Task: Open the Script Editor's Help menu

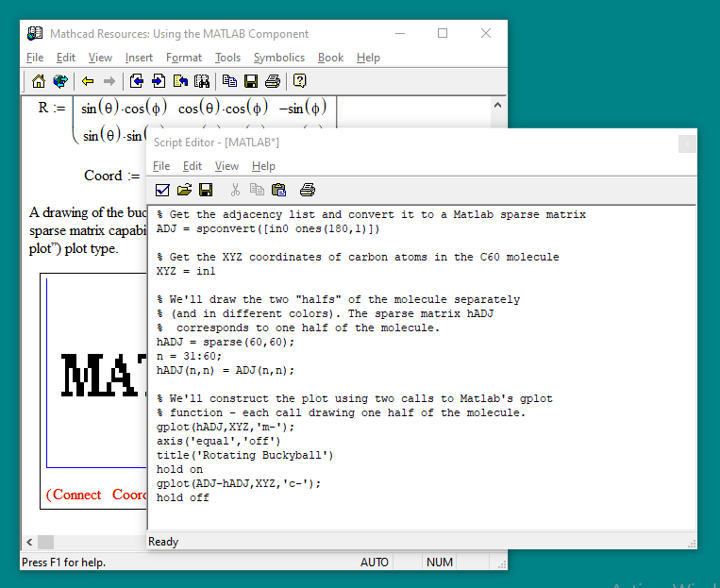Action: [263, 166]
